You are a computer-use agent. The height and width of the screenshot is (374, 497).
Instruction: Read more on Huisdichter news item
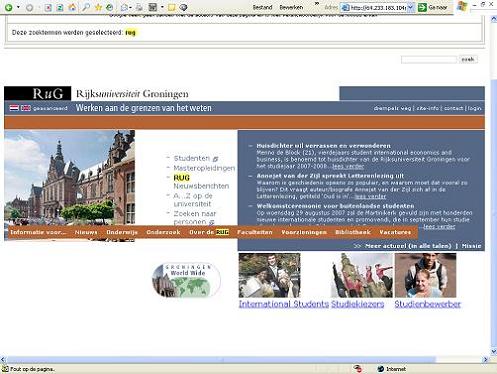click(x=348, y=166)
